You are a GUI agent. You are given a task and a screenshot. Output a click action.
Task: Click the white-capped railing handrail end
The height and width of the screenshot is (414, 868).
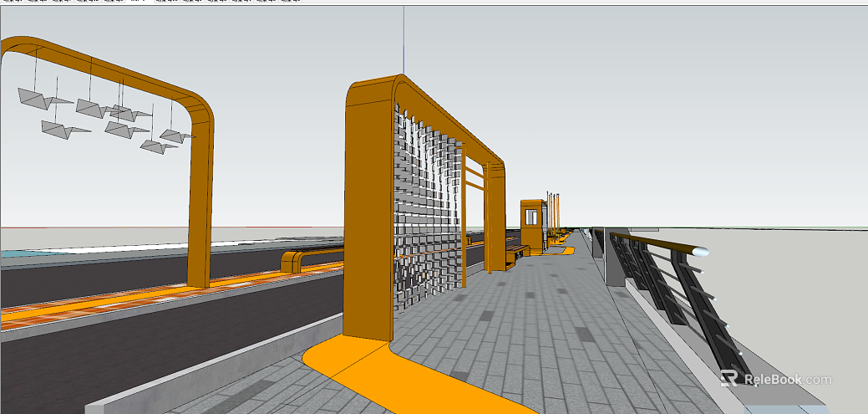pos(700,252)
